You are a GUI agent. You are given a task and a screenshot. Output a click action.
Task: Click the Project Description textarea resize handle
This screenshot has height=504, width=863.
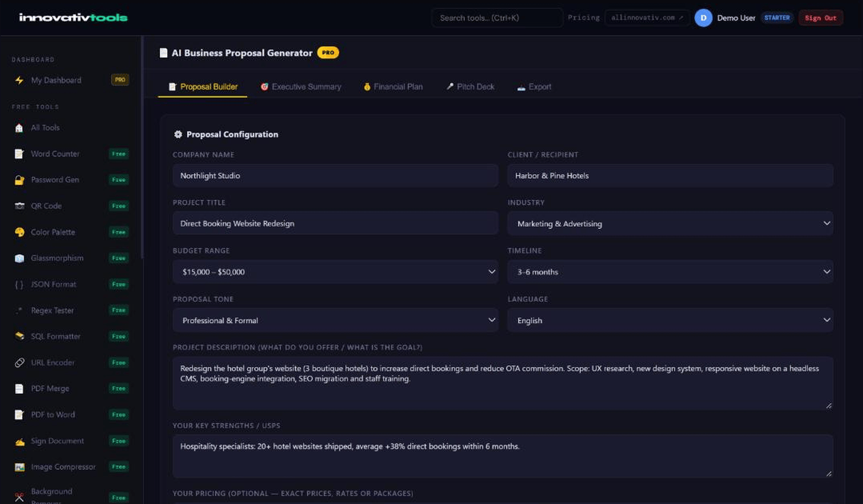[828, 405]
